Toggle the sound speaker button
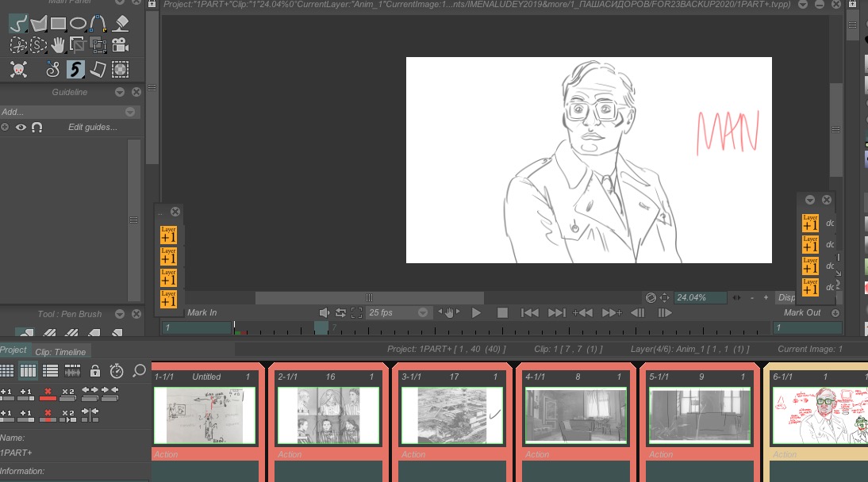Screen dimensions: 868x482 pyautogui.click(x=325, y=312)
